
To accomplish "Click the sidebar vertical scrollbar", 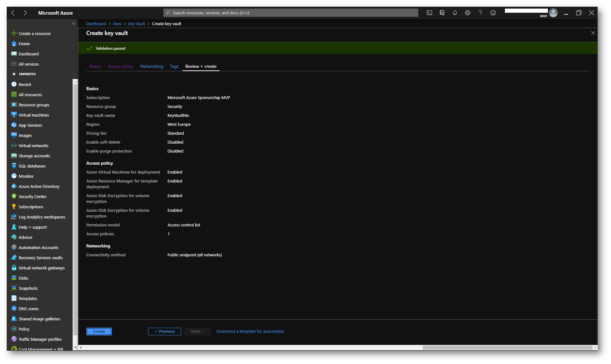I will [x=75, y=210].
